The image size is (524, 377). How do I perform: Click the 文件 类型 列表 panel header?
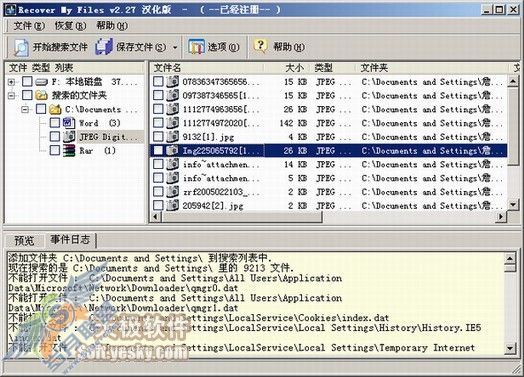pyautogui.click(x=75, y=68)
